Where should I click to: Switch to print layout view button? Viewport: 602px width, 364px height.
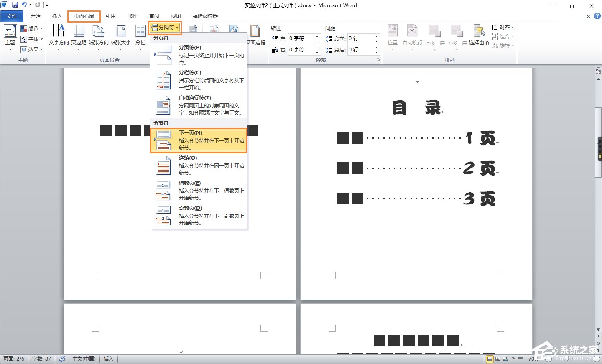coord(490,359)
